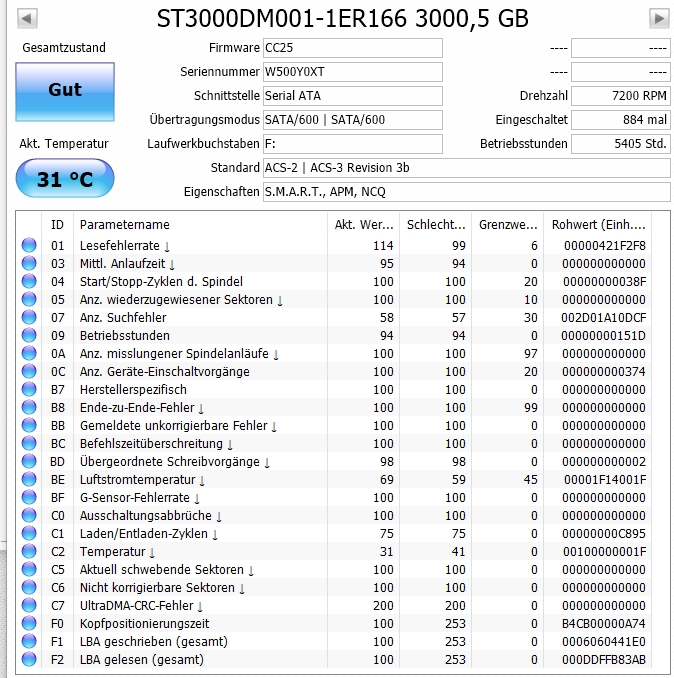Click the Gut health status button

(x=65, y=92)
